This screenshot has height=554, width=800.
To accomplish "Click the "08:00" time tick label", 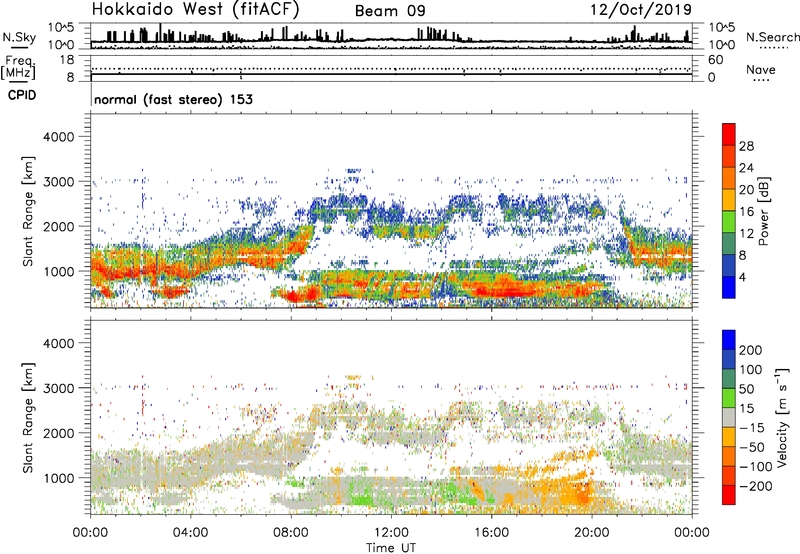I will pyautogui.click(x=291, y=533).
